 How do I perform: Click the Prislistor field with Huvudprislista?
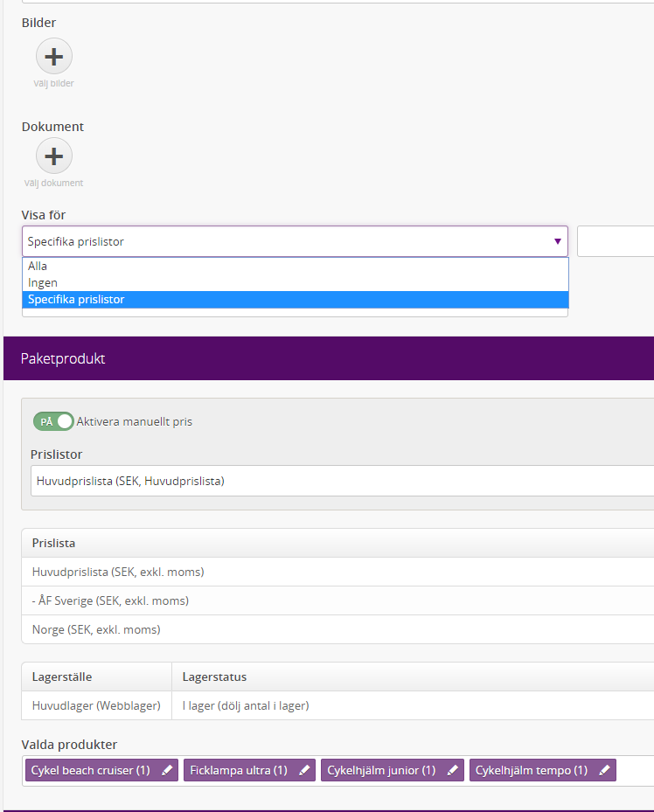click(x=342, y=481)
